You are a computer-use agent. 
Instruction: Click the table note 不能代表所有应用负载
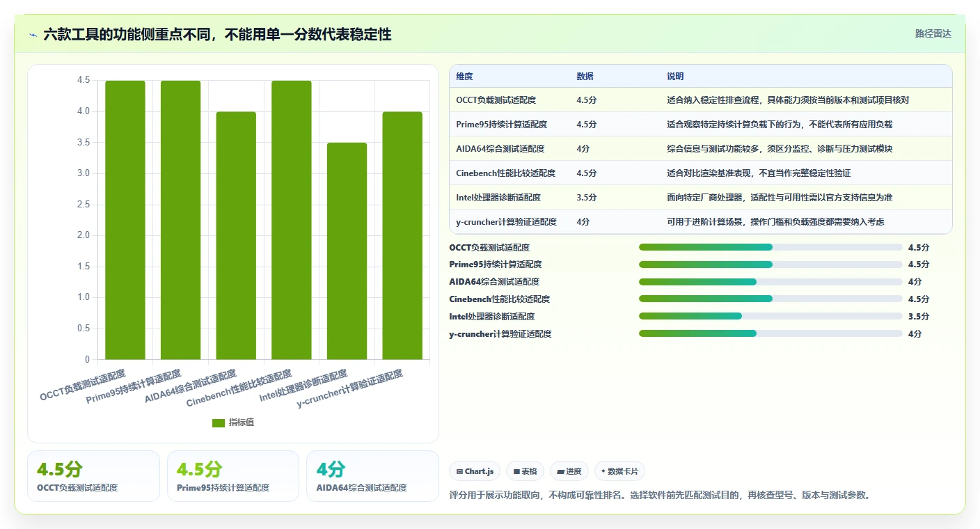(851, 125)
